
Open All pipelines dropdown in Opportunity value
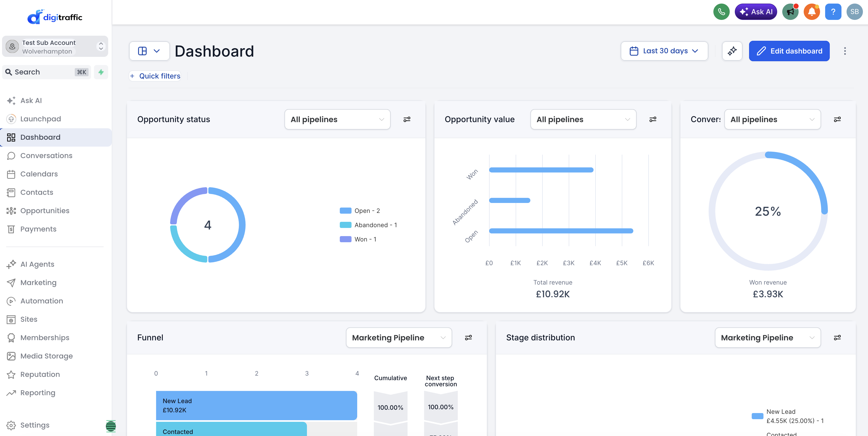(x=583, y=119)
